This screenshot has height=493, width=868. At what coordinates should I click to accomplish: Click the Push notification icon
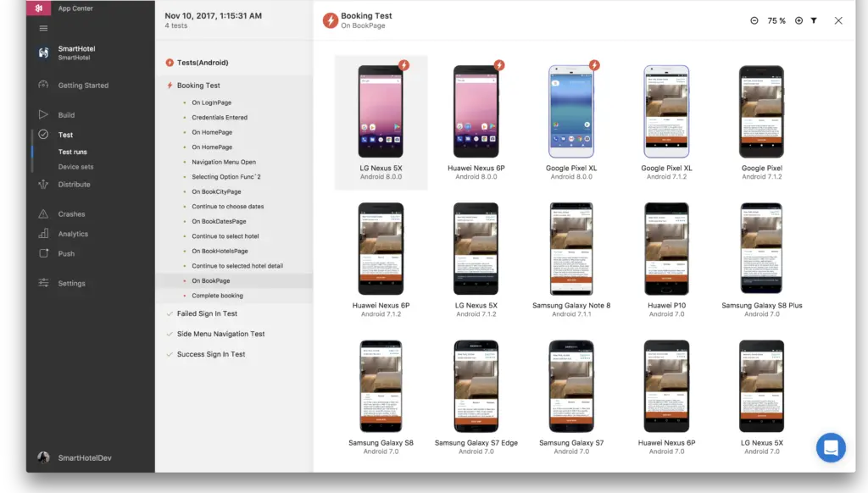coord(43,253)
